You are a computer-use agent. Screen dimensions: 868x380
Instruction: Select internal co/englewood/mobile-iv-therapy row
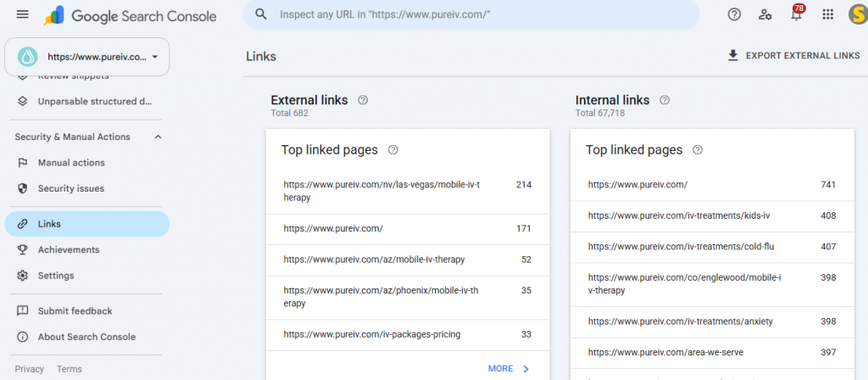click(x=712, y=284)
